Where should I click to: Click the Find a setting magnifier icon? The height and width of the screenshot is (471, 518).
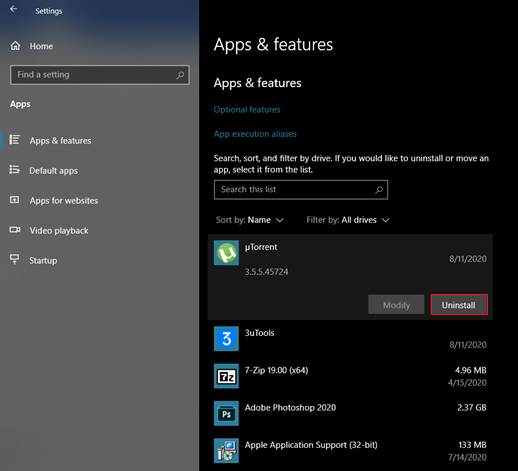(x=180, y=75)
